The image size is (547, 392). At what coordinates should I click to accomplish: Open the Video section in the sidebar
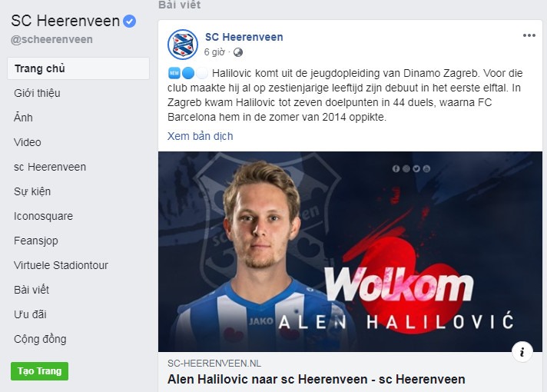pyautogui.click(x=27, y=142)
